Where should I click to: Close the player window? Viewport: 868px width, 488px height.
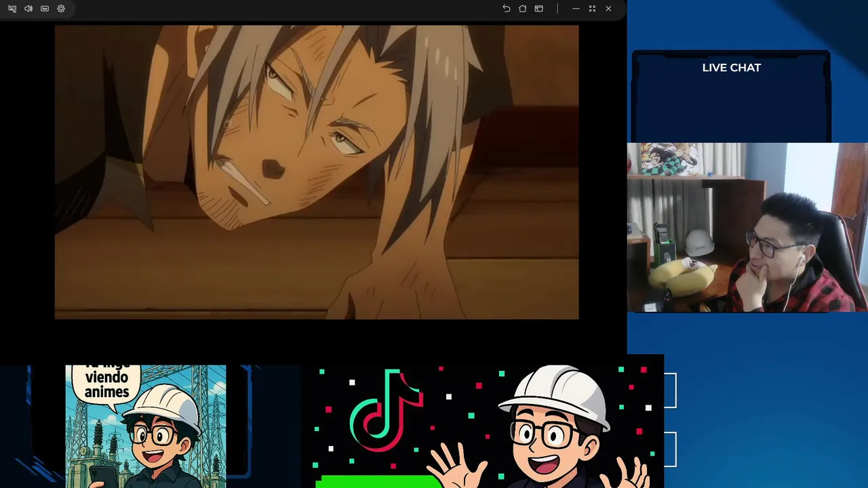608,9
